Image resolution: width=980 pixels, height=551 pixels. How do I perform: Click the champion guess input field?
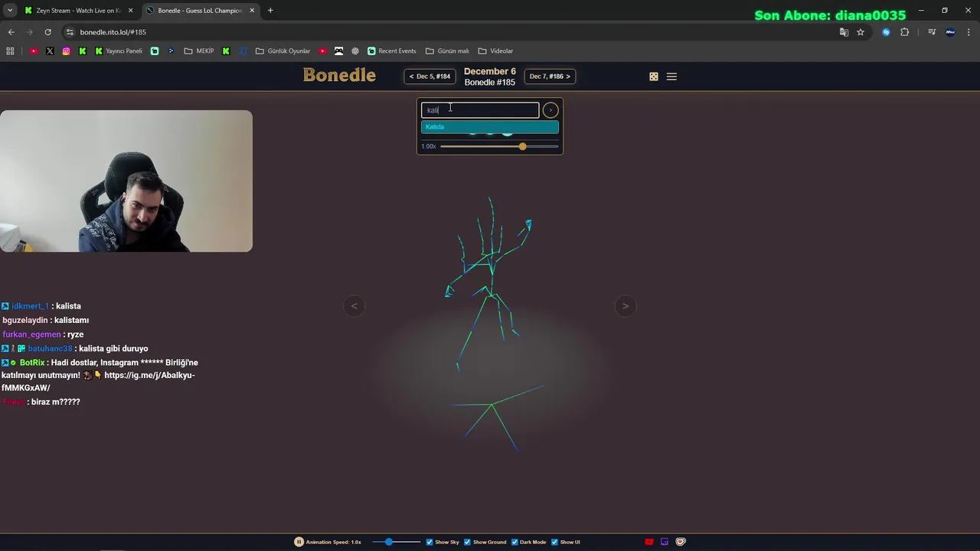point(480,110)
